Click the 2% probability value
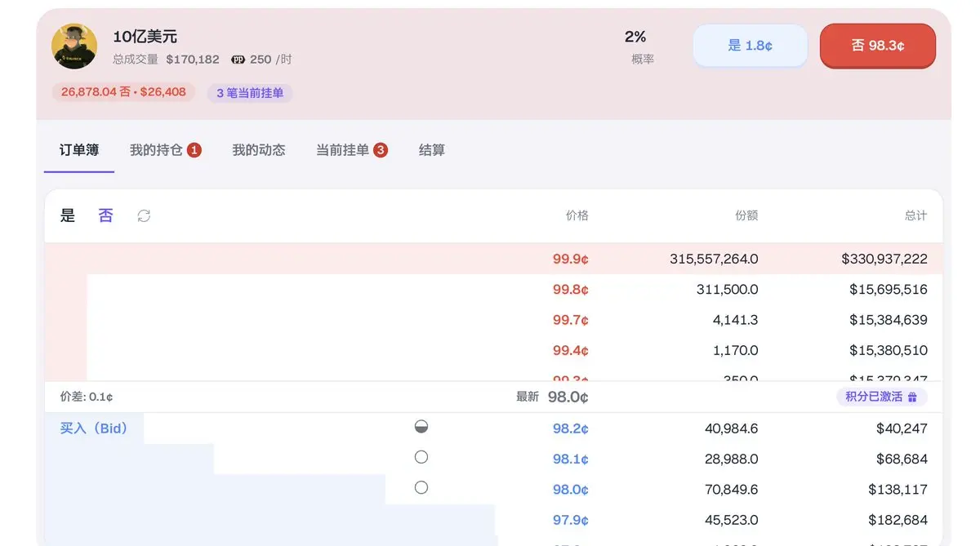 635,37
